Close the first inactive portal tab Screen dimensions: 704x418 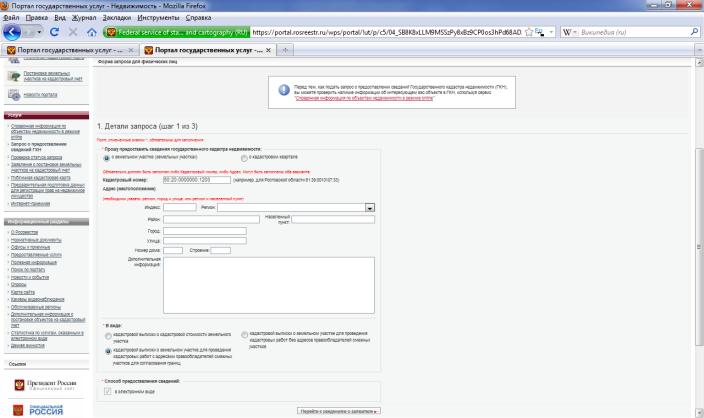(x=131, y=50)
